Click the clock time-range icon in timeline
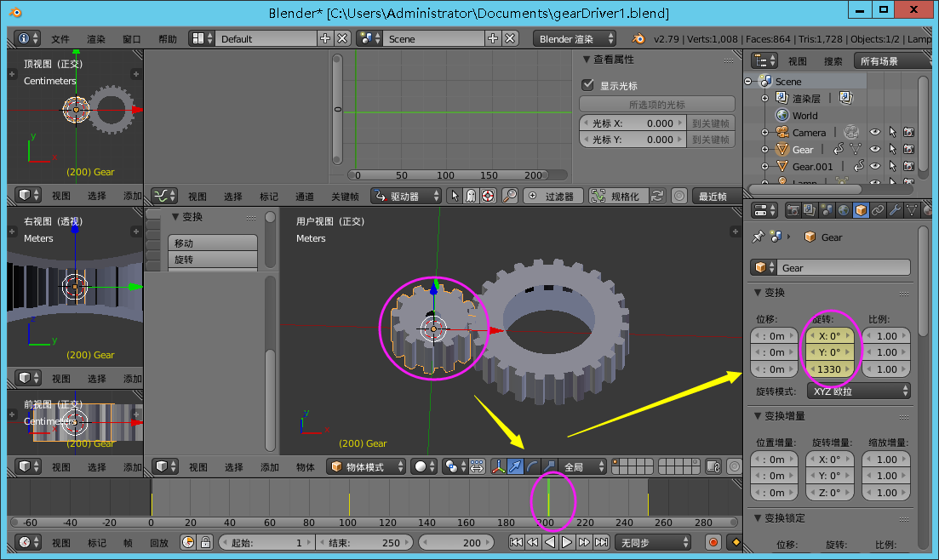939x560 pixels. click(188, 543)
